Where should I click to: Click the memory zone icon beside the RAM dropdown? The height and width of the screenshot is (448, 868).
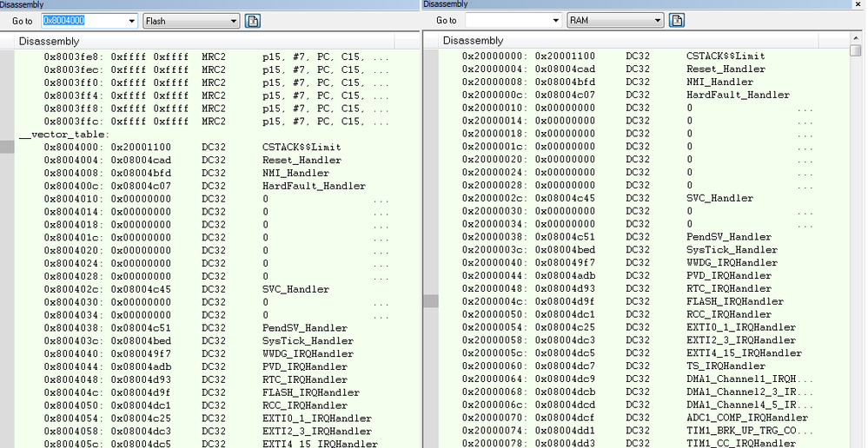(677, 21)
